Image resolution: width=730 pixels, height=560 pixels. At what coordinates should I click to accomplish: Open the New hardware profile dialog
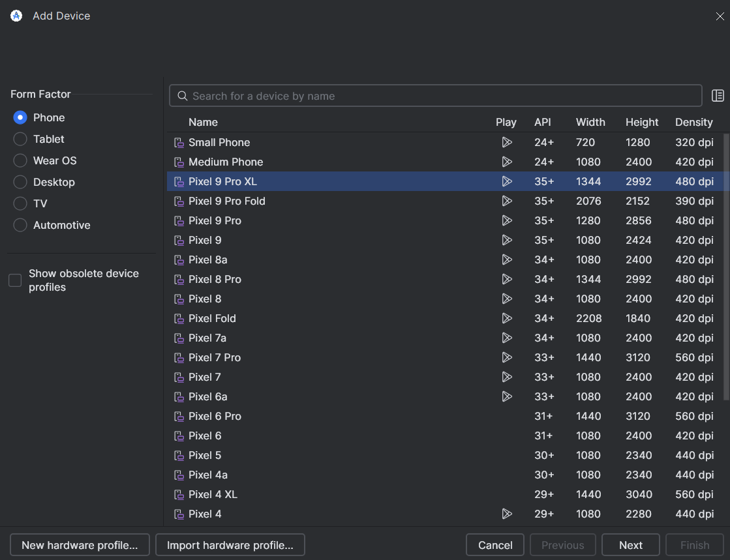point(80,544)
